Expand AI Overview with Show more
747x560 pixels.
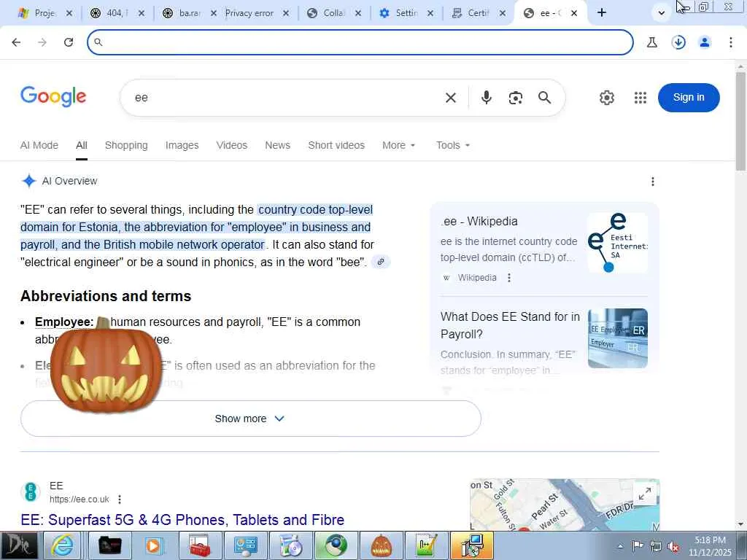point(251,419)
